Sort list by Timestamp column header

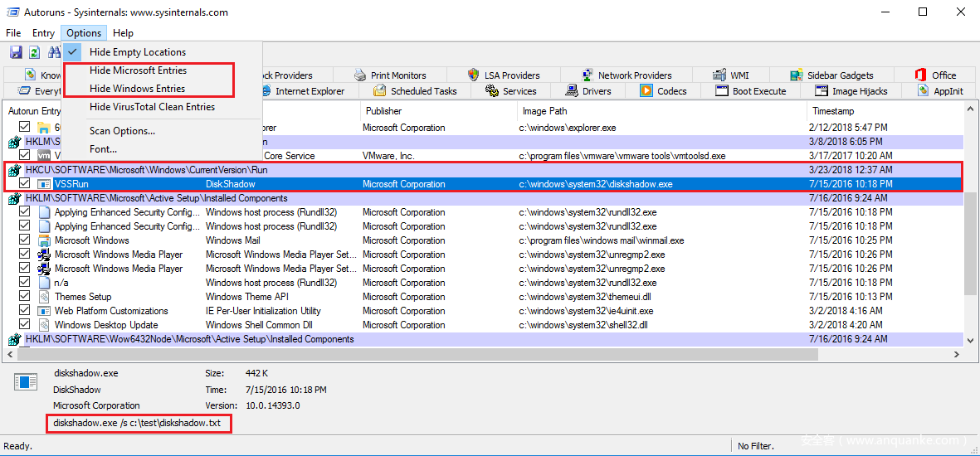point(833,111)
